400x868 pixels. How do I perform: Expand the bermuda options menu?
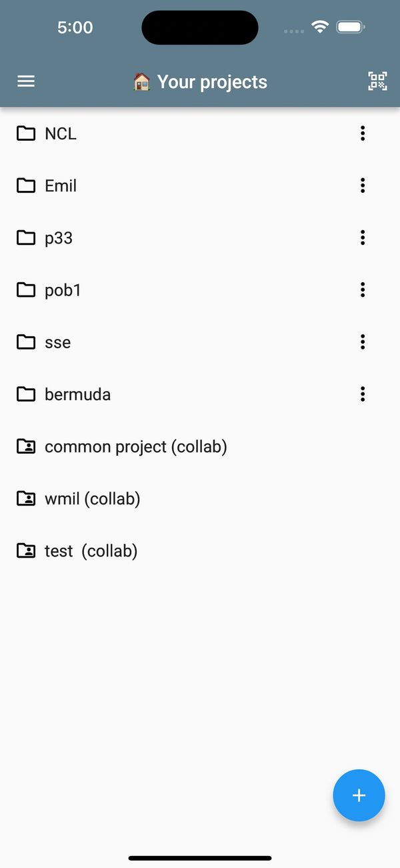pos(363,394)
